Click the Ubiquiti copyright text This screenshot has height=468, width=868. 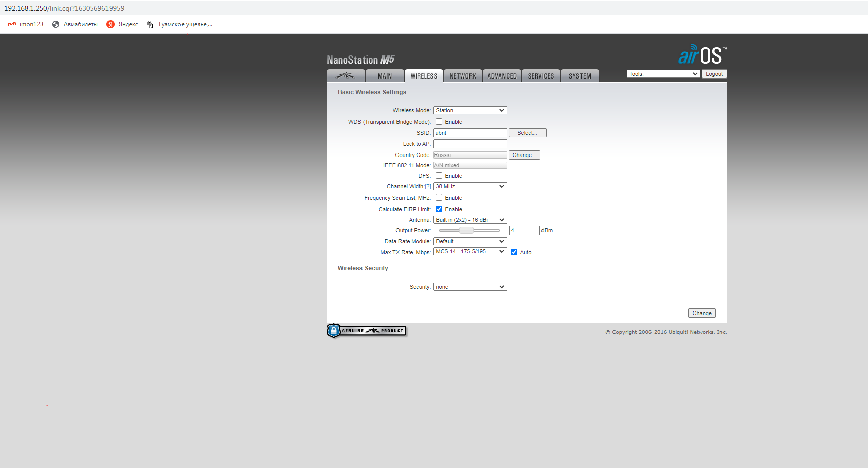pyautogui.click(x=666, y=332)
